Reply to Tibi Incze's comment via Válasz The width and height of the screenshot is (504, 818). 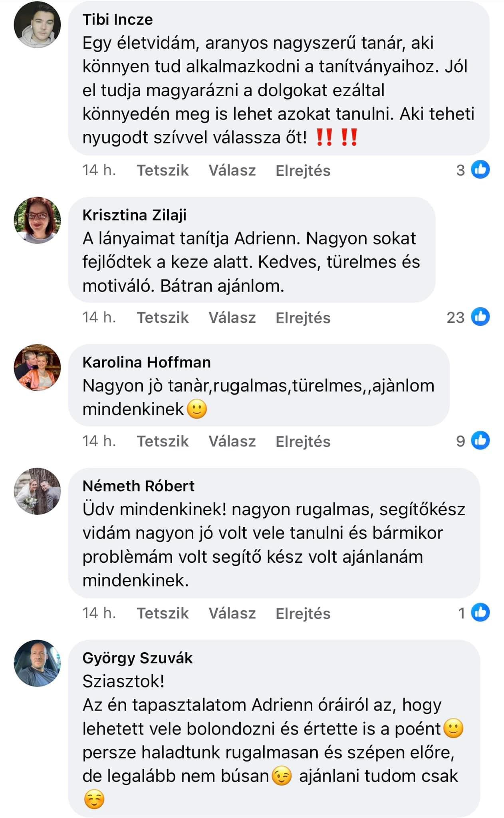point(232,171)
